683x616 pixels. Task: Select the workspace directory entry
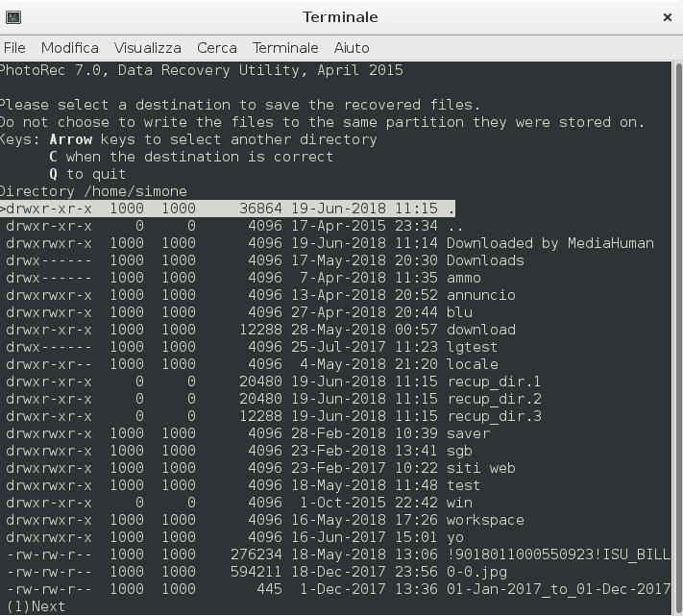tap(485, 520)
